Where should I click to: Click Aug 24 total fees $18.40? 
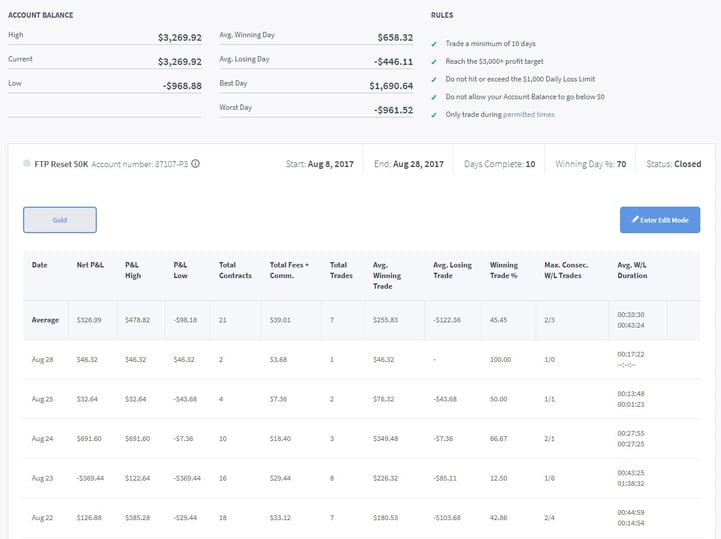coord(280,439)
